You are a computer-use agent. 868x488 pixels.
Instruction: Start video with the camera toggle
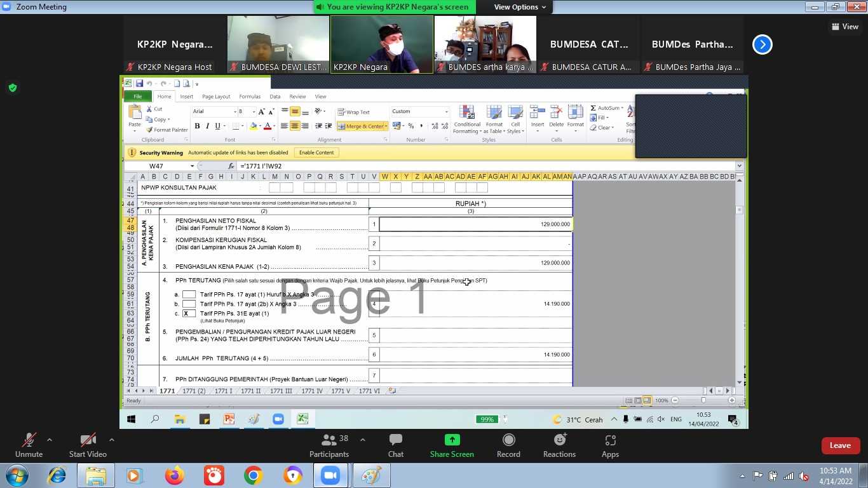[88, 440]
